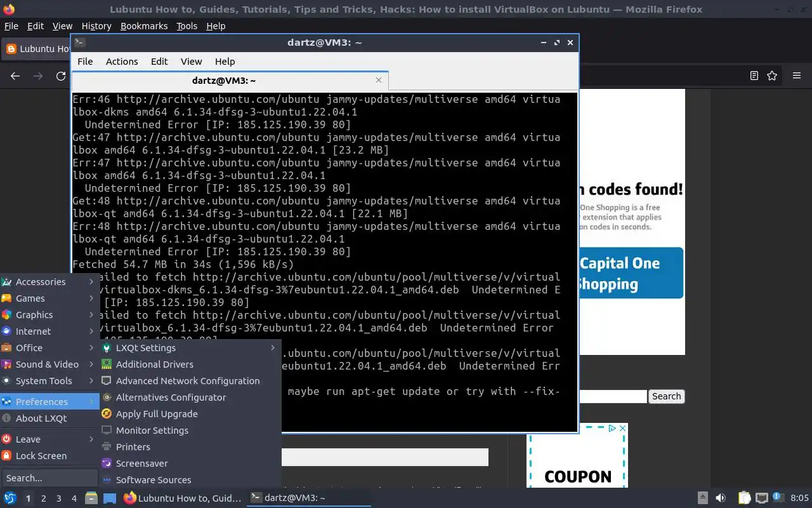Switch to the Firefox taskbar window button
Image resolution: width=812 pixels, height=508 pixels.
pyautogui.click(x=183, y=498)
